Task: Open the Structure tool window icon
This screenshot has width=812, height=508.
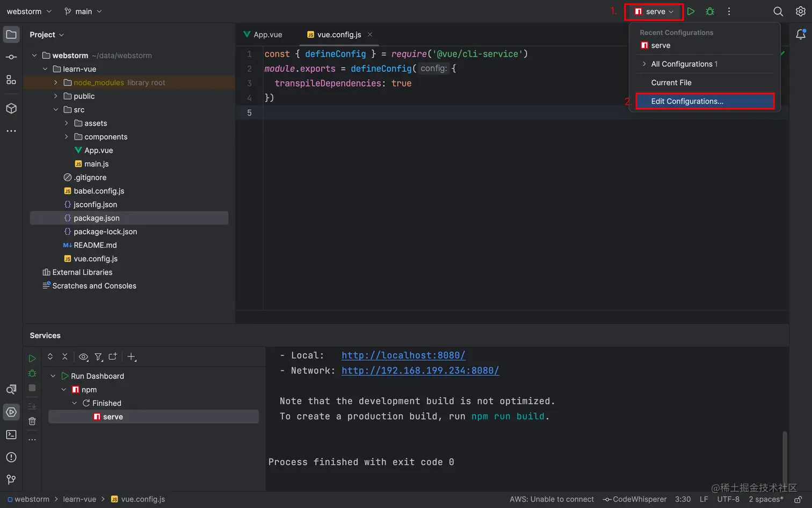Action: tap(11, 80)
